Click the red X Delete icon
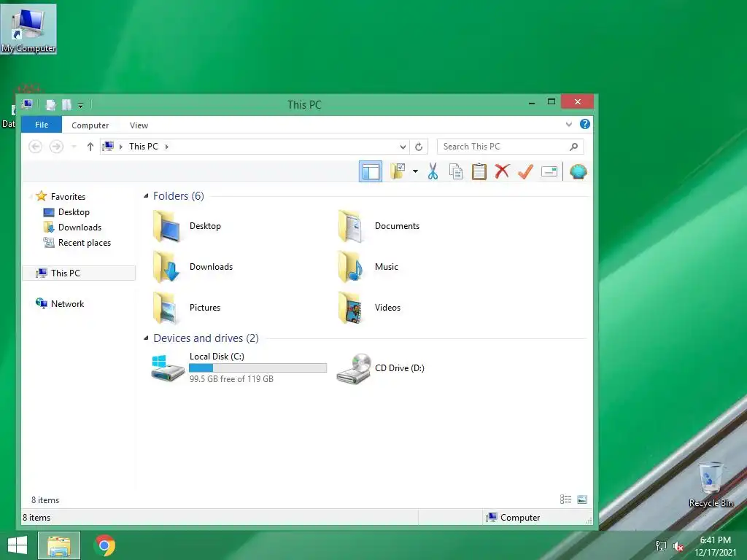 502,171
